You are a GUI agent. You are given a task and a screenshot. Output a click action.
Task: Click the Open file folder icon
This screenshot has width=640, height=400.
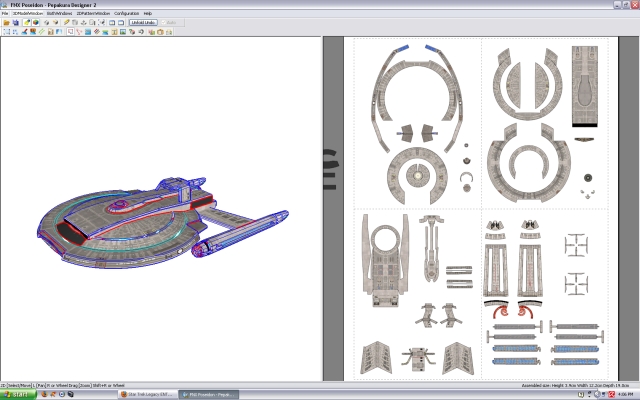coord(7,22)
